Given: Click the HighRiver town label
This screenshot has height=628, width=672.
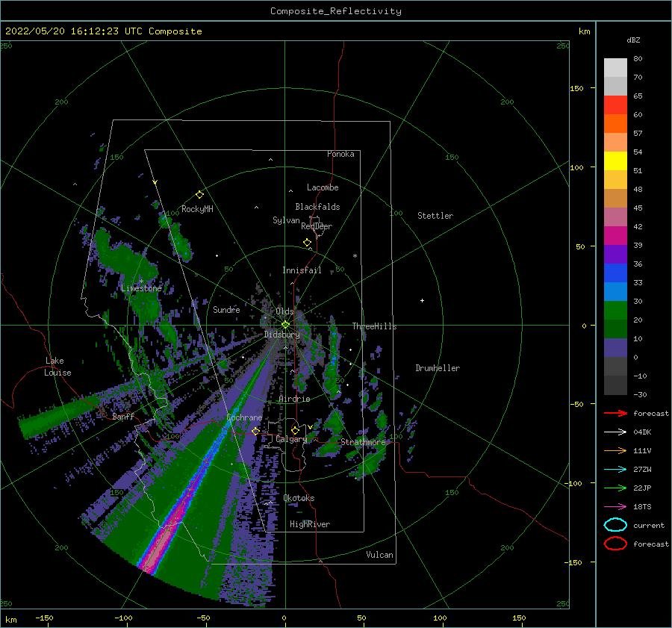Looking at the screenshot, I should tap(310, 524).
